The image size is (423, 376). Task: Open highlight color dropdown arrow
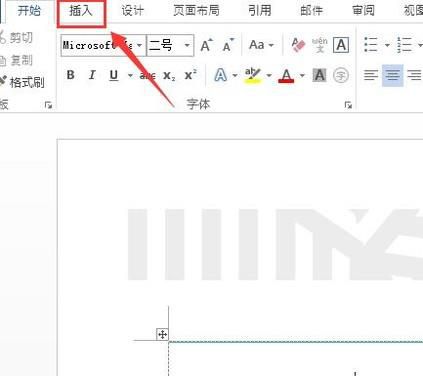click(x=269, y=76)
